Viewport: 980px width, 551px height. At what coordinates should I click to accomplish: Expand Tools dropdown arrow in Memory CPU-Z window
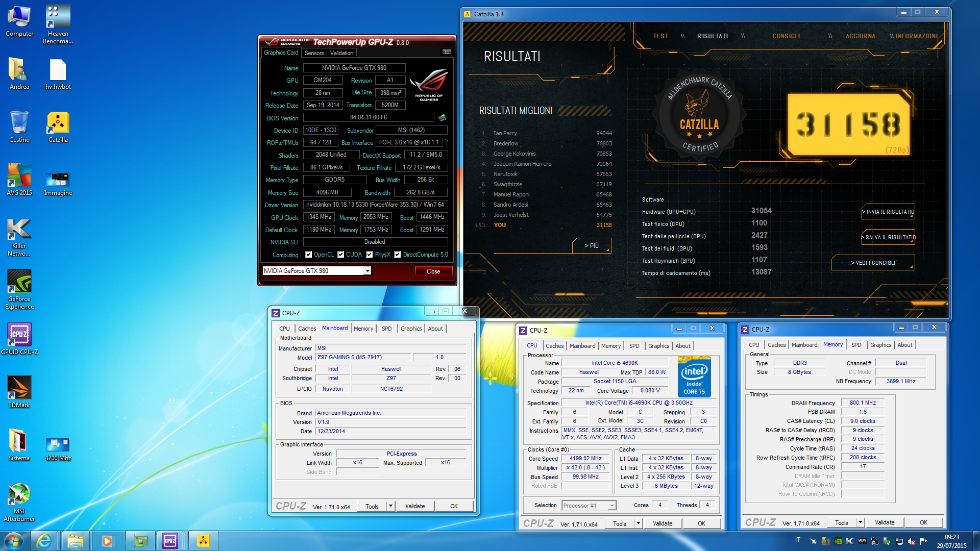[x=860, y=522]
